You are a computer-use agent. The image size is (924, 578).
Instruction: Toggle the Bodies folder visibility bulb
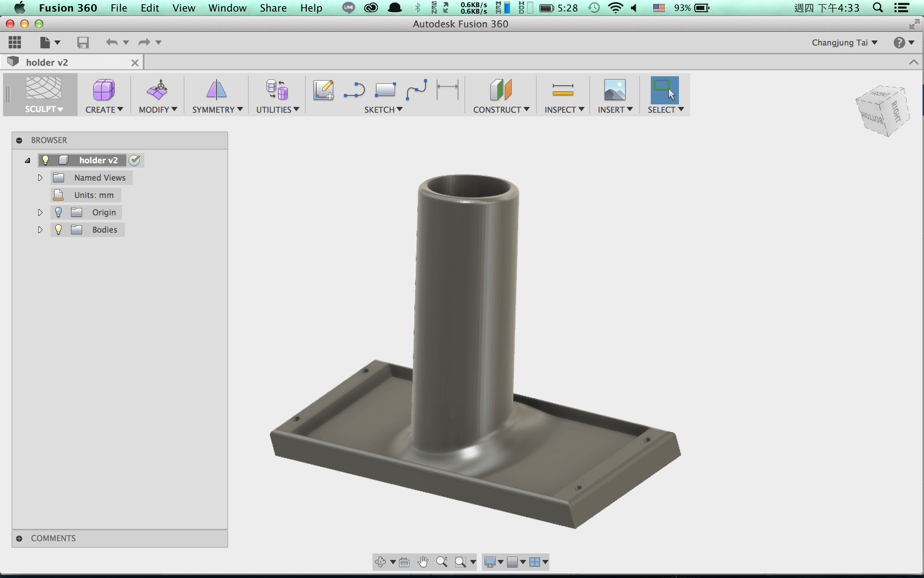pyautogui.click(x=58, y=229)
